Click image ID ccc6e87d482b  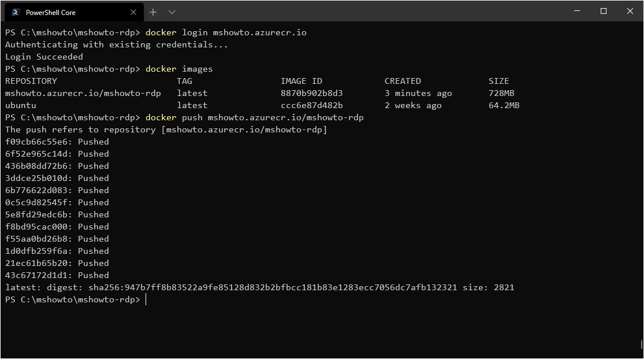[312, 105]
